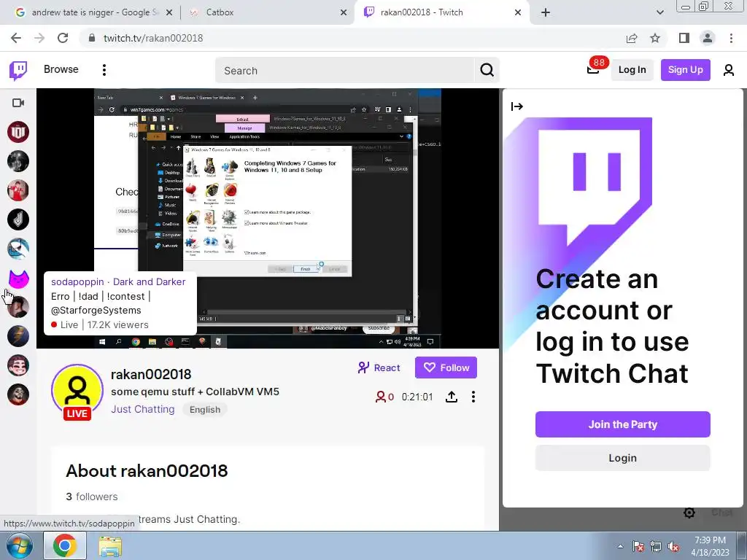Screen dimensions: 747x560
Task: Click the sodapoppin tooltip title link
Action: [118, 282]
